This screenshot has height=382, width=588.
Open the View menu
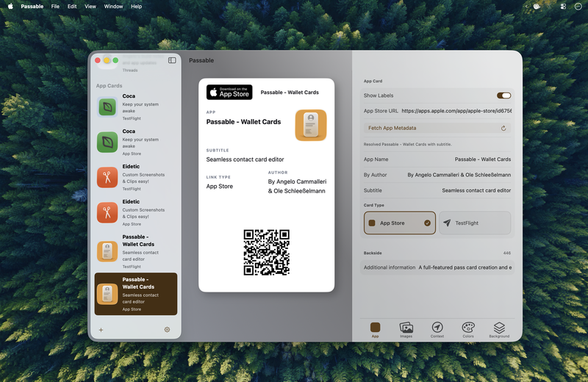click(90, 7)
